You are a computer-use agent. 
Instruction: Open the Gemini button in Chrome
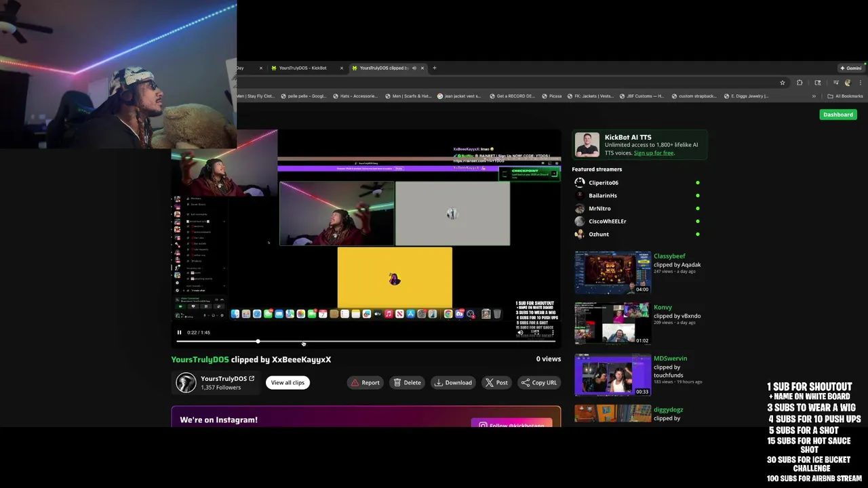(851, 68)
